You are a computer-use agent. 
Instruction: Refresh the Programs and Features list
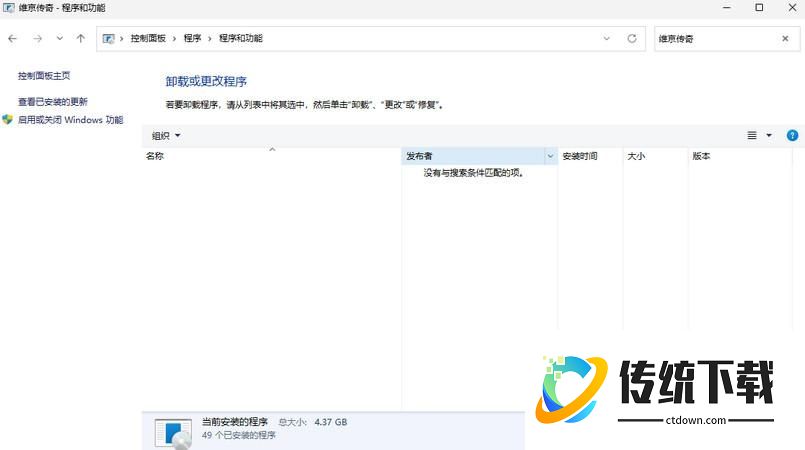pos(631,39)
